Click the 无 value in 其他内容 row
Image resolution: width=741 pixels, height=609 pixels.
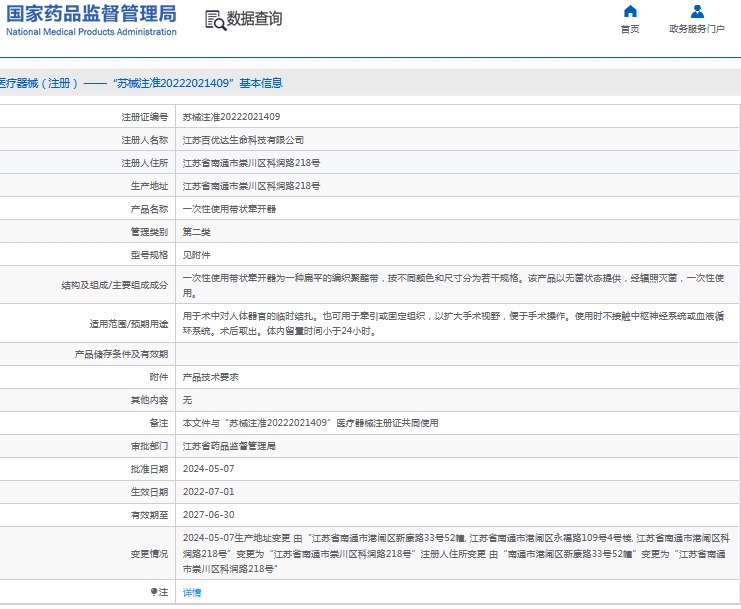[x=188, y=400]
